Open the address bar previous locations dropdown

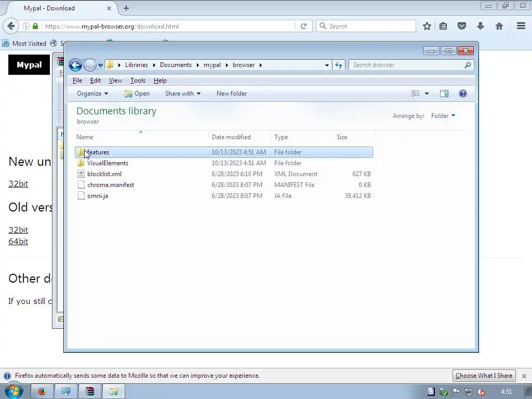point(327,65)
